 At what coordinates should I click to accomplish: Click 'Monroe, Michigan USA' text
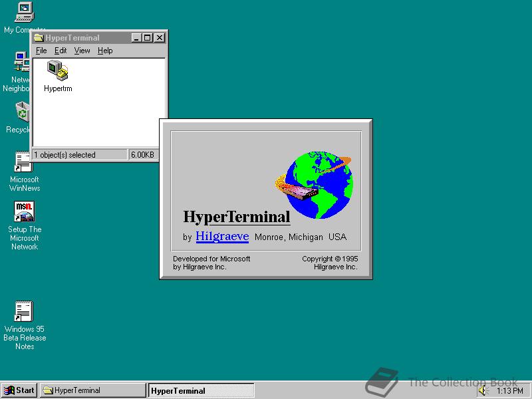coord(301,237)
